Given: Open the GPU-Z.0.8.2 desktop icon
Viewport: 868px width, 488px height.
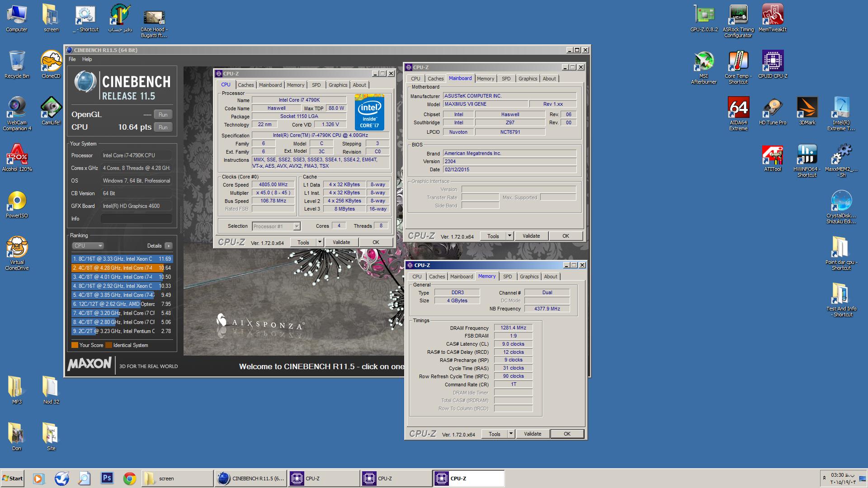Looking at the screenshot, I should pos(704,18).
